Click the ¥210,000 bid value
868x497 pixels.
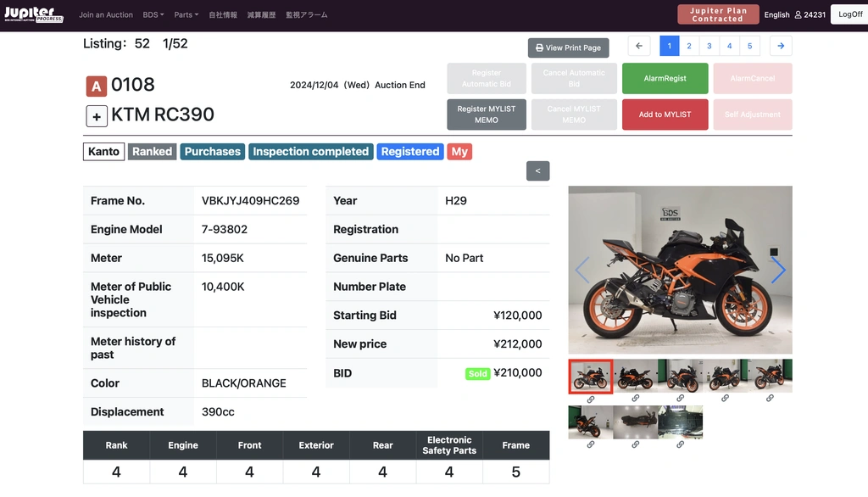pos(518,373)
